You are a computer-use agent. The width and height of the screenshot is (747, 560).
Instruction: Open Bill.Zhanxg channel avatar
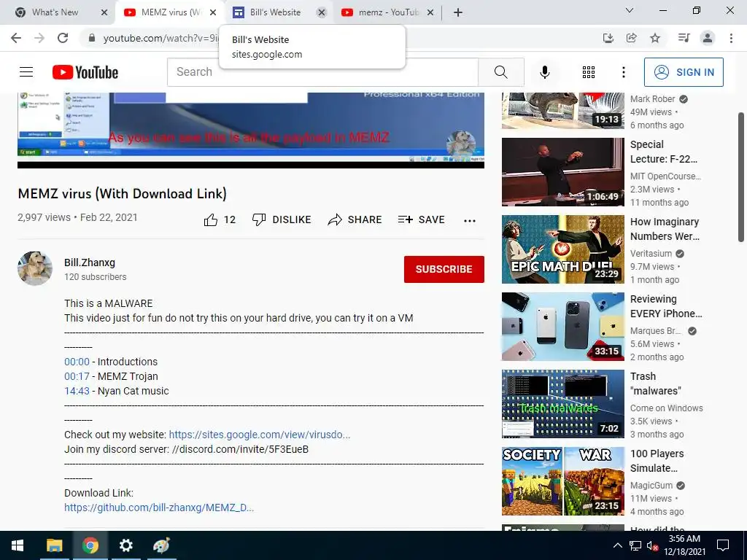point(35,268)
